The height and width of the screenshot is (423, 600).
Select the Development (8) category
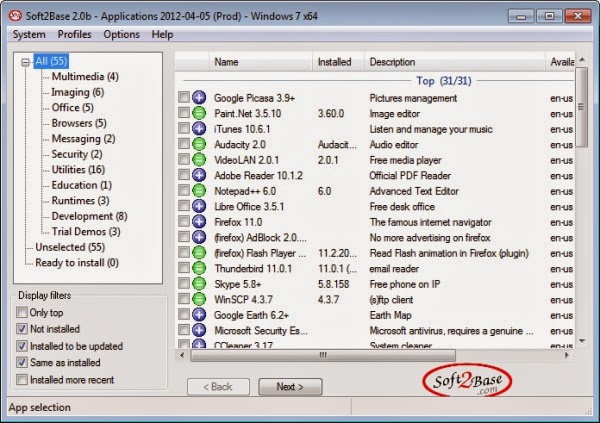pyautogui.click(x=89, y=216)
